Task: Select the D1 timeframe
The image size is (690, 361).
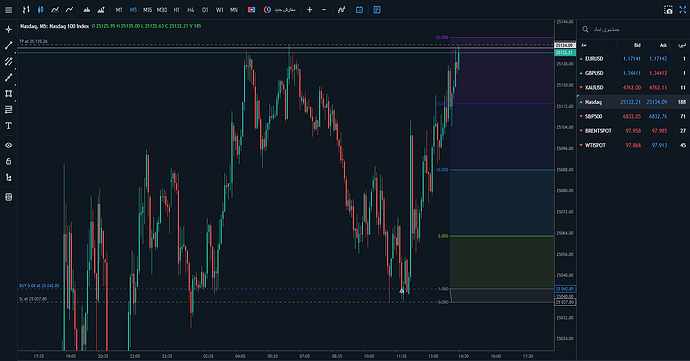Action: [205, 10]
